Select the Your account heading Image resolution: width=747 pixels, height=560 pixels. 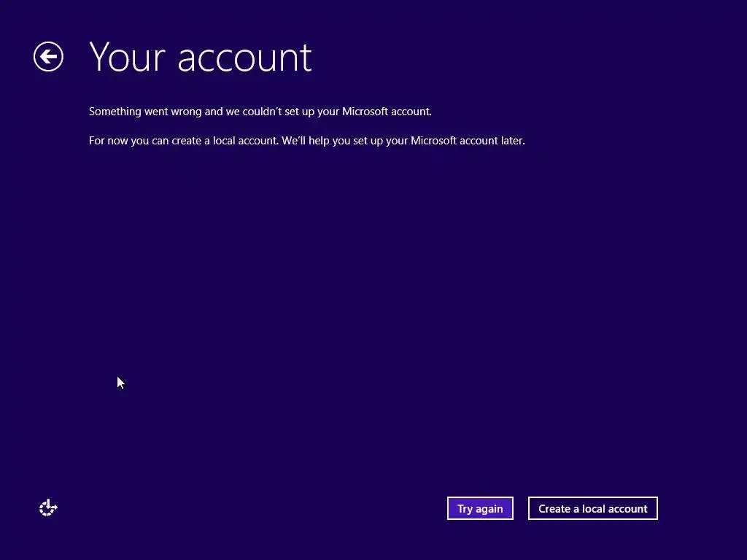[x=200, y=57]
